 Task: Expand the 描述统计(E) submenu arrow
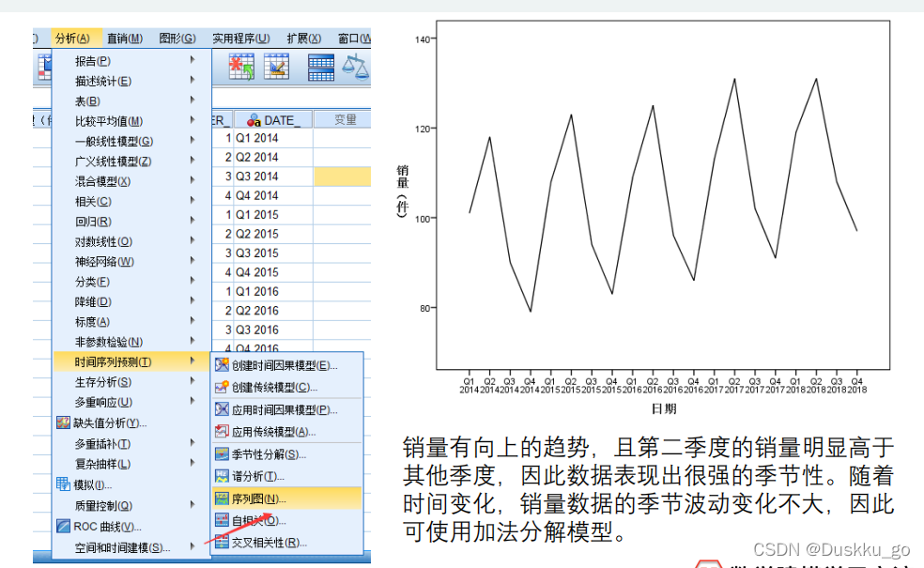click(192, 80)
